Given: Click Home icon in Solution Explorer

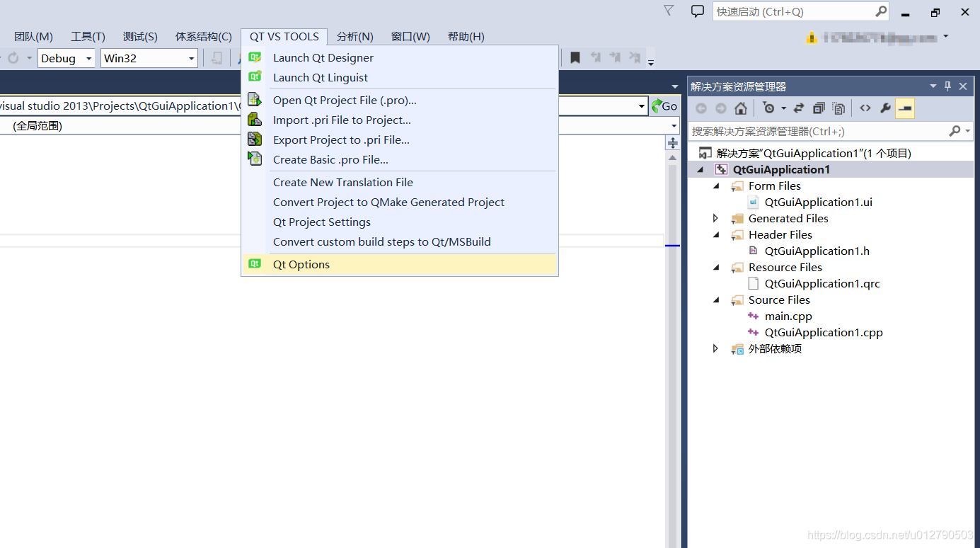Looking at the screenshot, I should pos(741,108).
